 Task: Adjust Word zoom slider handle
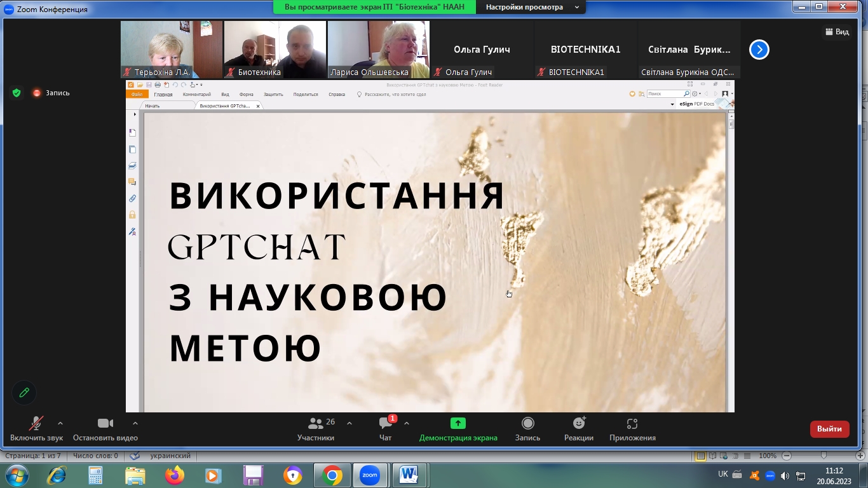(824, 456)
